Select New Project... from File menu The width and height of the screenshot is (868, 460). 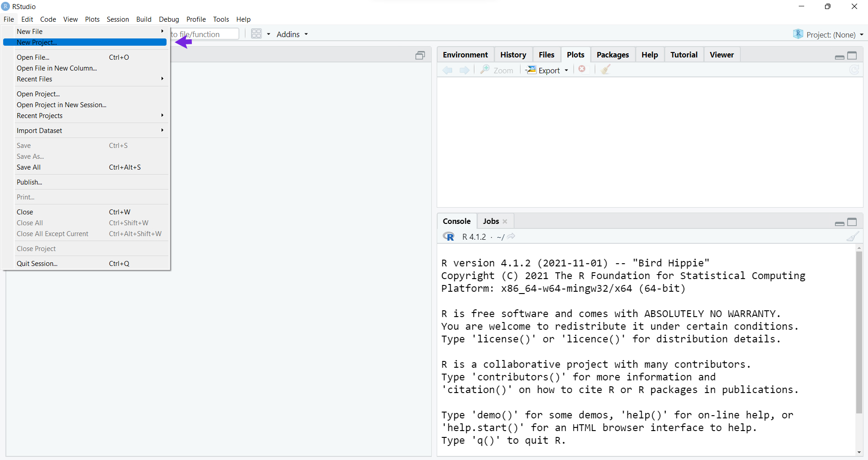pyautogui.click(x=86, y=42)
